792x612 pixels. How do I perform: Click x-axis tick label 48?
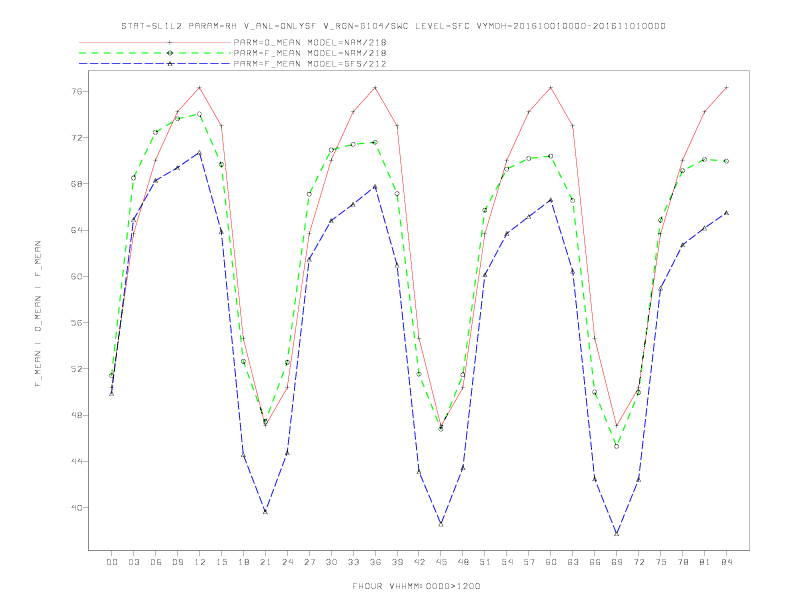tap(463, 562)
